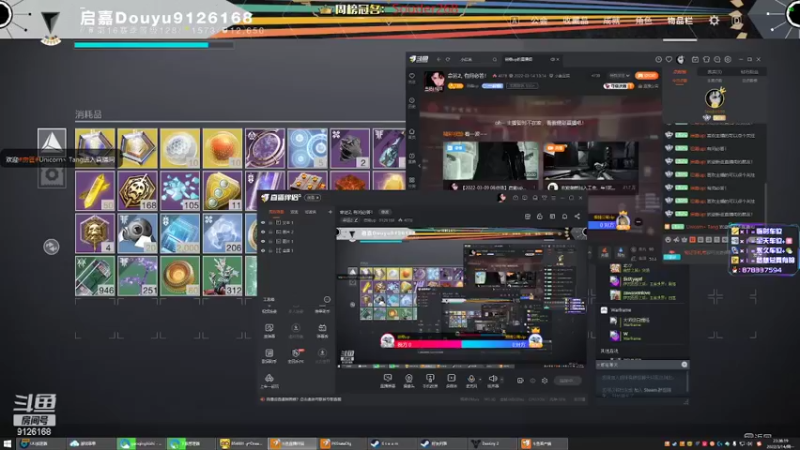Hide the third source in streaming tool list
The image size is (800, 450).
click(263, 241)
